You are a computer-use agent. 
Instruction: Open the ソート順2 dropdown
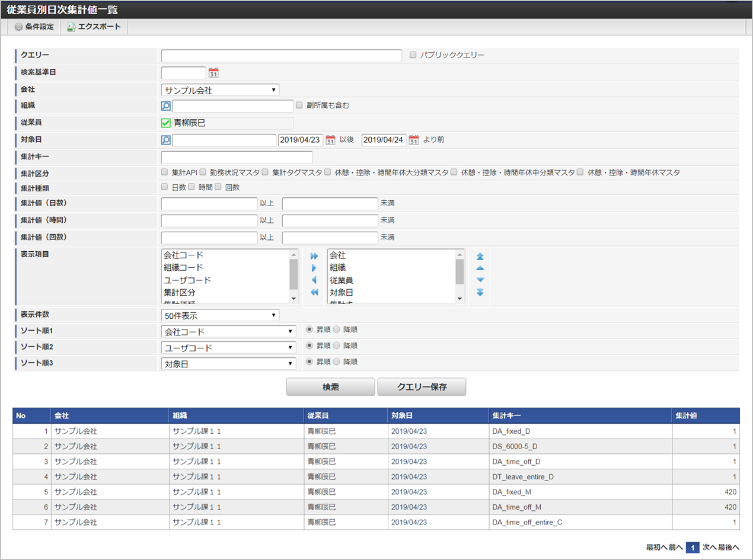(x=229, y=347)
